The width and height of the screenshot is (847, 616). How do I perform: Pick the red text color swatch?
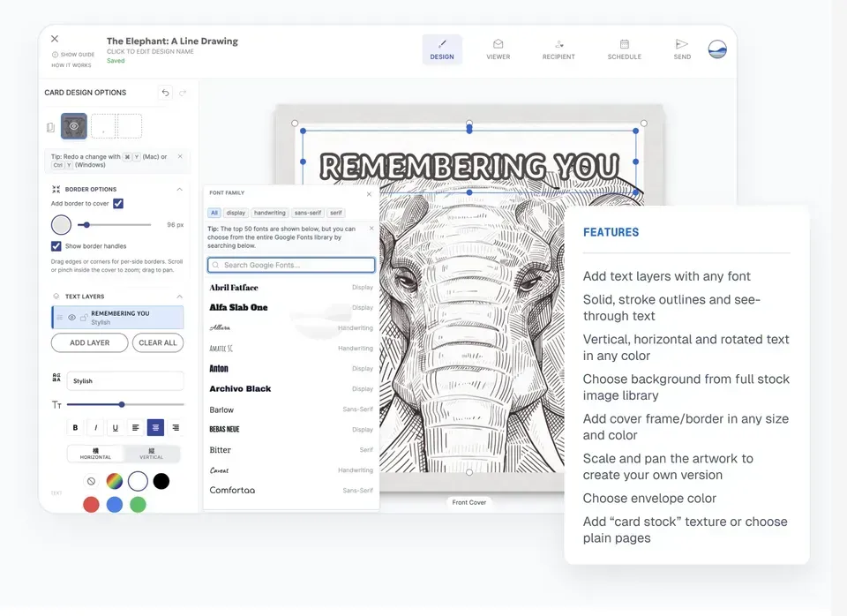point(91,505)
